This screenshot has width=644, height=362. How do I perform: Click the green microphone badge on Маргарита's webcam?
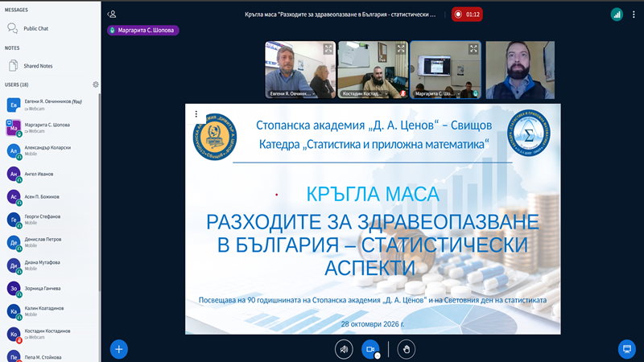(476, 93)
